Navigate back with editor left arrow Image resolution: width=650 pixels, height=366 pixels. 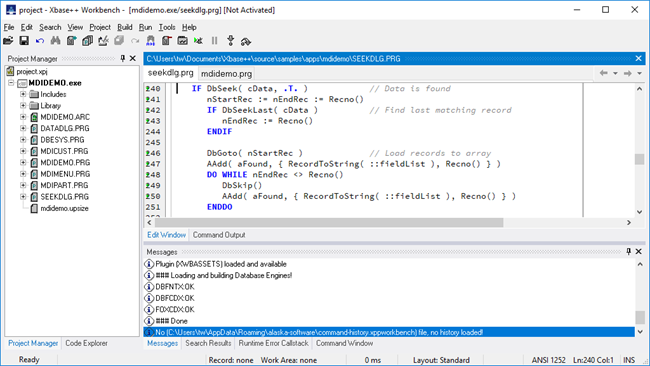click(604, 73)
